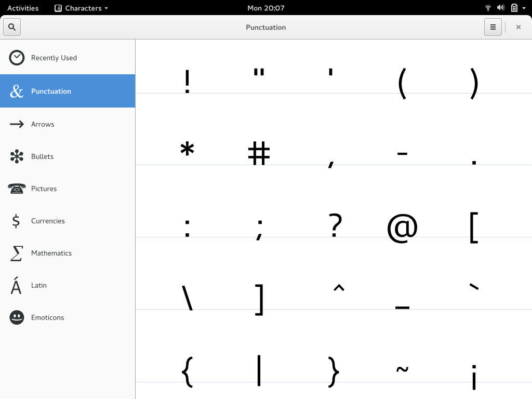
Task: Choose the question mark character
Action: click(x=336, y=225)
